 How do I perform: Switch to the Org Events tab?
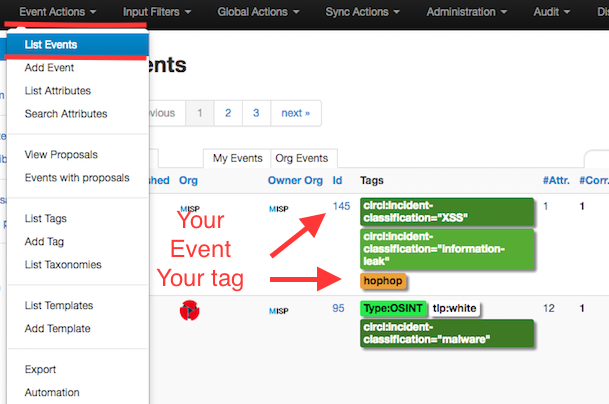pyautogui.click(x=301, y=158)
